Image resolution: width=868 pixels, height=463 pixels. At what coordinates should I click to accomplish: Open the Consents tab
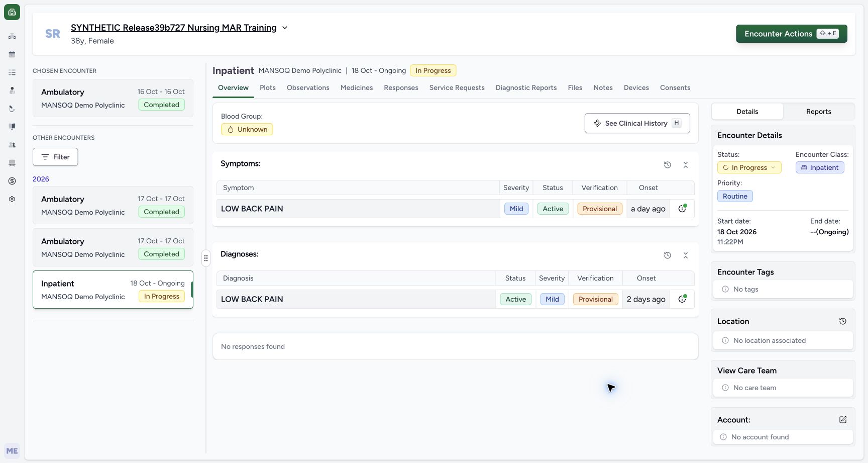(675, 87)
